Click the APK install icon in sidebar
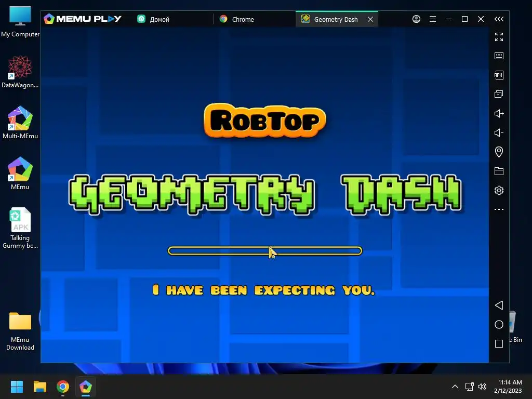The image size is (532, 399). point(499,75)
